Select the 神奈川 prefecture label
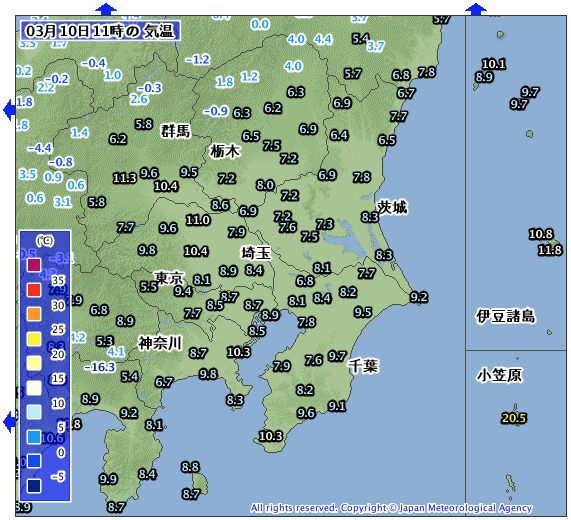 click(x=160, y=343)
